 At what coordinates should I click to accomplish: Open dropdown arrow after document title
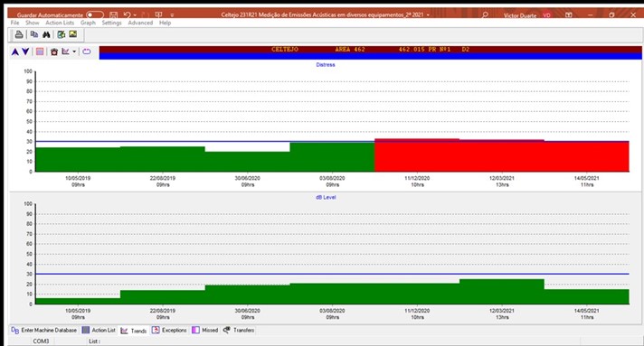coord(428,15)
